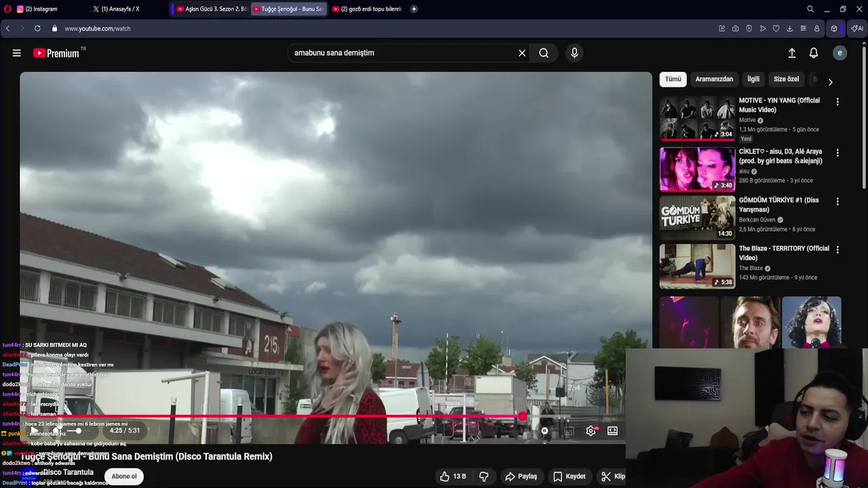The height and width of the screenshot is (488, 868).
Task: Submit search with magnifier button
Action: (544, 53)
